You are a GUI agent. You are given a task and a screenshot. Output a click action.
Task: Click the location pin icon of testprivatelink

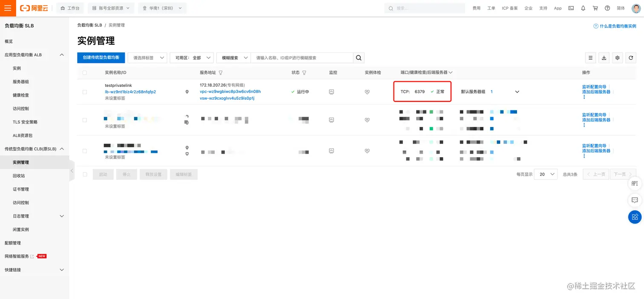pos(187,92)
